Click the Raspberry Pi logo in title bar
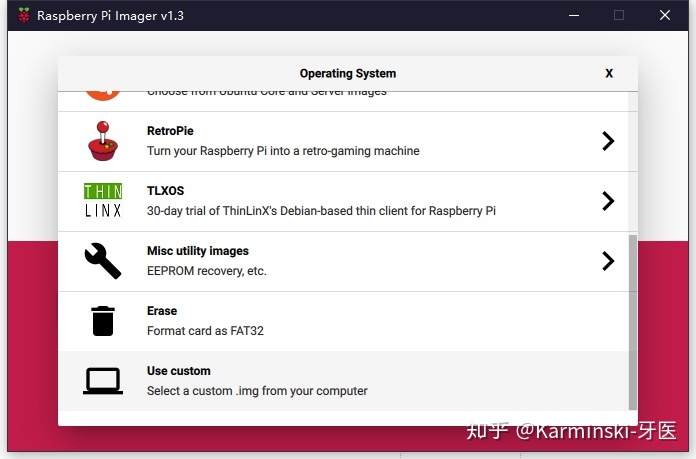The width and height of the screenshot is (696, 459). (x=24, y=15)
